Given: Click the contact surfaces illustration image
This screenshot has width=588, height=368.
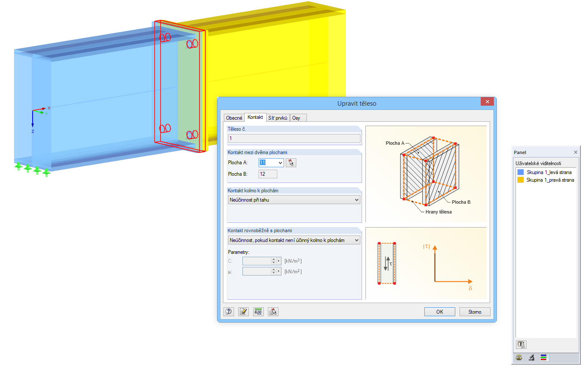Looking at the screenshot, I should tap(426, 174).
